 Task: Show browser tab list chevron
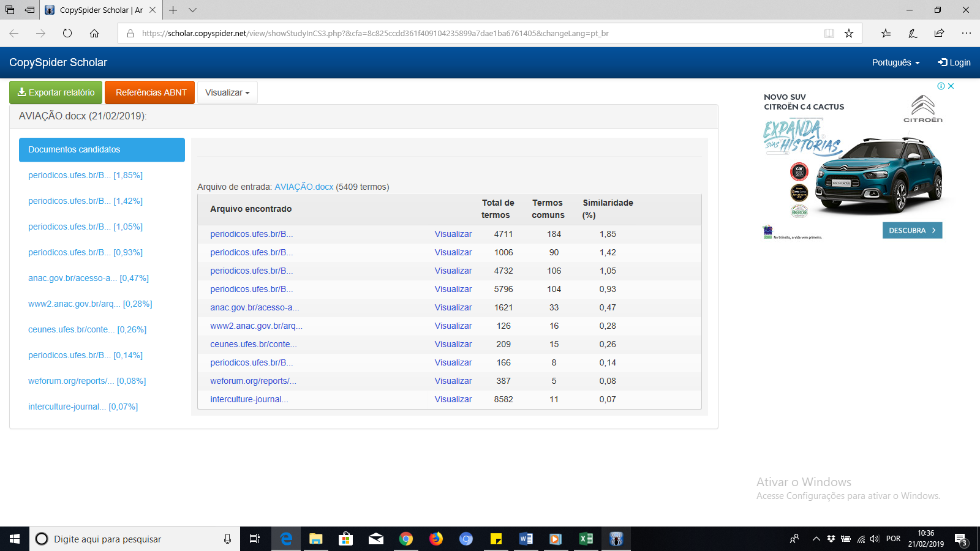click(192, 10)
